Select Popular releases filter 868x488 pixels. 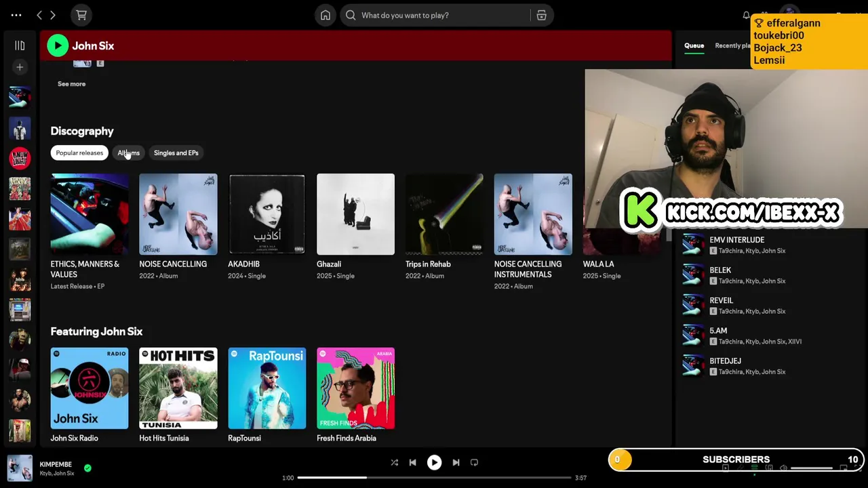coord(79,152)
